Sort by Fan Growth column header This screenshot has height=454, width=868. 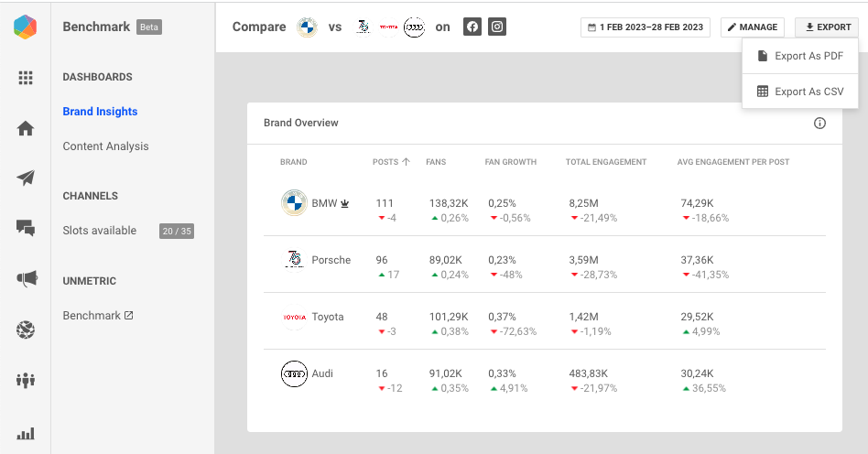tap(510, 162)
